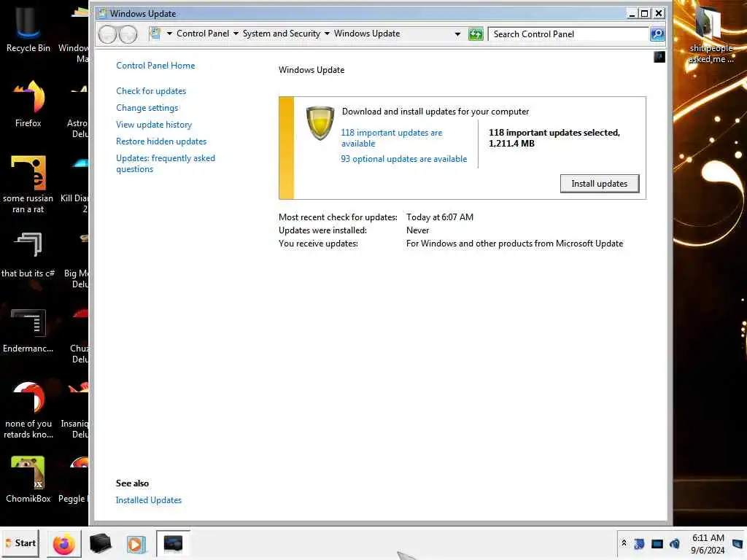Launch the Firefox desktop shortcut
Viewport: 747px width, 560px height.
(28, 104)
